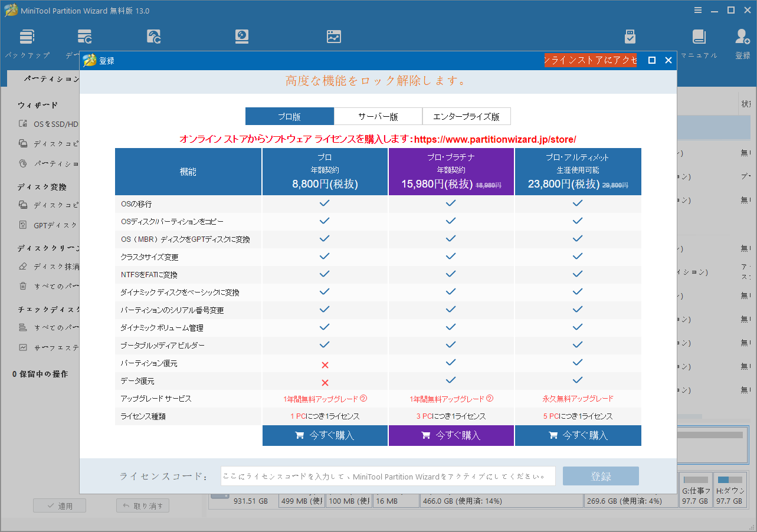Click the partition recovery icon in toolbar

(154, 37)
